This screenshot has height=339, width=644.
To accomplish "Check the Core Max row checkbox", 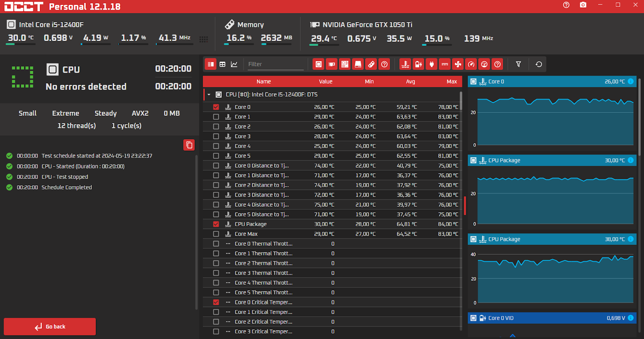I will pyautogui.click(x=216, y=234).
